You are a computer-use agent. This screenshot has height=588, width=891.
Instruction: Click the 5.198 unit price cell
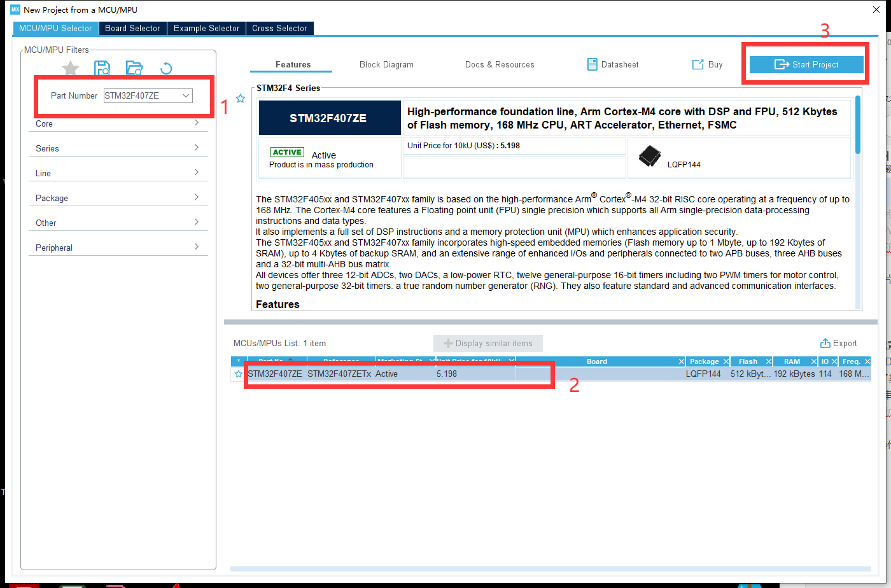click(447, 374)
